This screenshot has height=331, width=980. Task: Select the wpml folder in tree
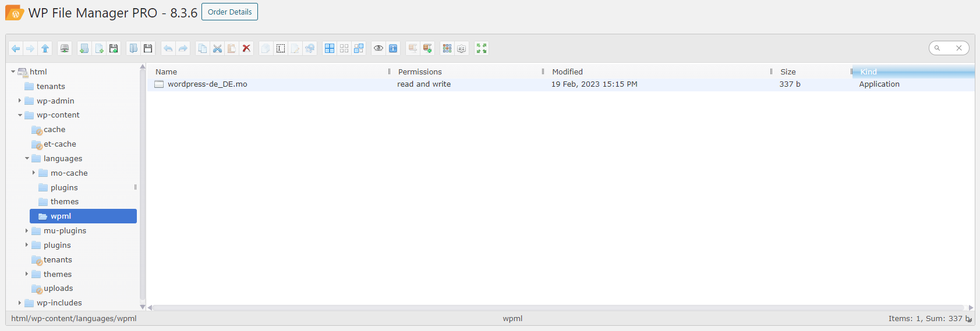(x=83, y=216)
